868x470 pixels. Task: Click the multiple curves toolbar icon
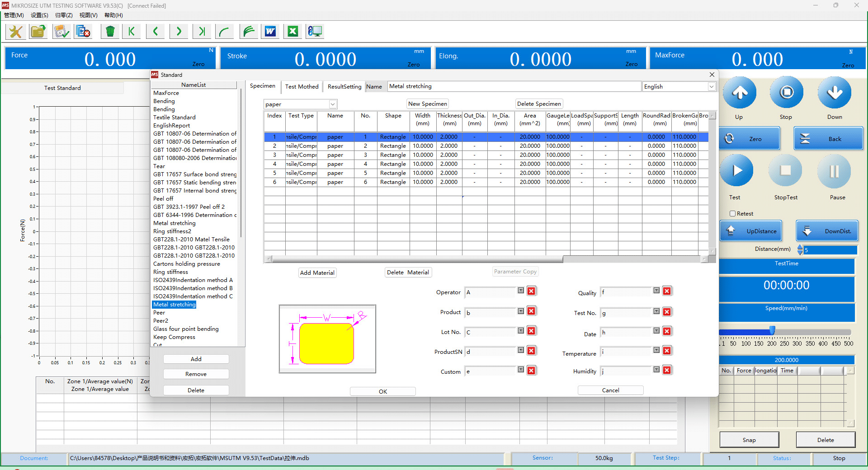click(x=248, y=32)
